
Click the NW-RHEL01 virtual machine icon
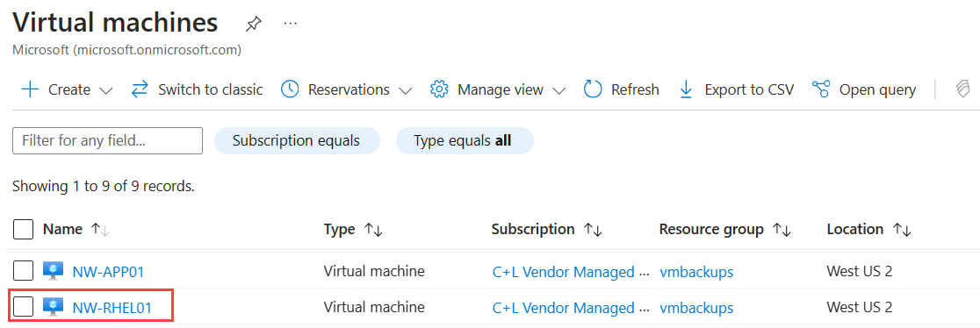[53, 307]
